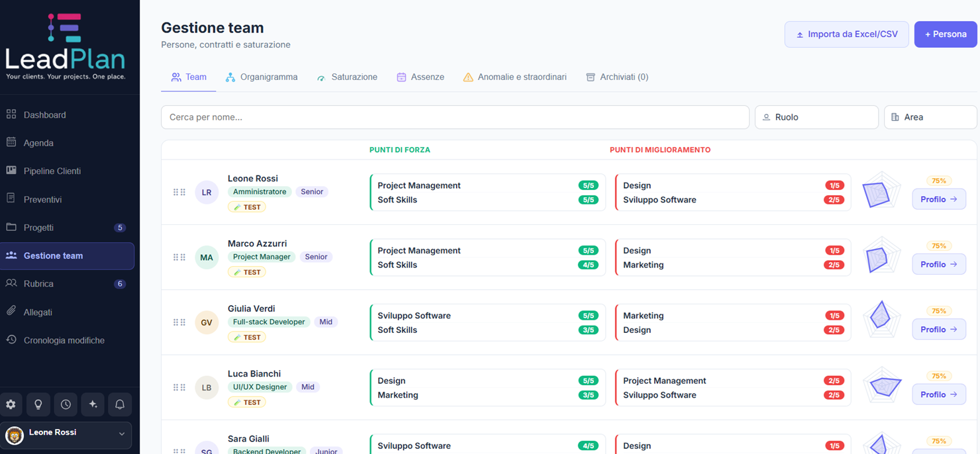Open the Ruolo filter dropdown
980x454 pixels.
point(816,117)
